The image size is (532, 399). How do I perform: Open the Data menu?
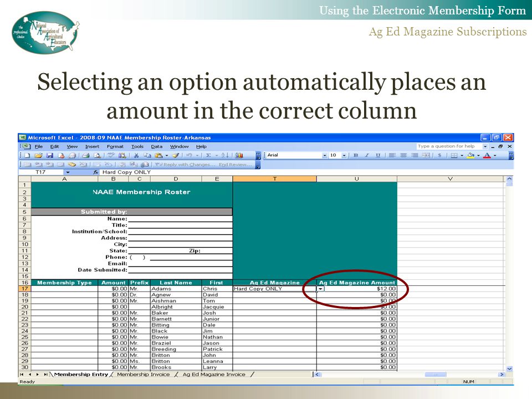(157, 146)
